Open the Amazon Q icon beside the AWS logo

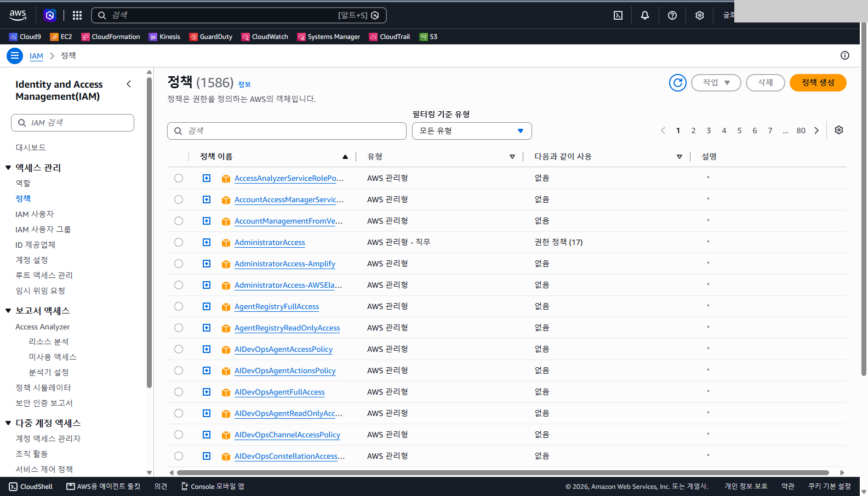(50, 15)
